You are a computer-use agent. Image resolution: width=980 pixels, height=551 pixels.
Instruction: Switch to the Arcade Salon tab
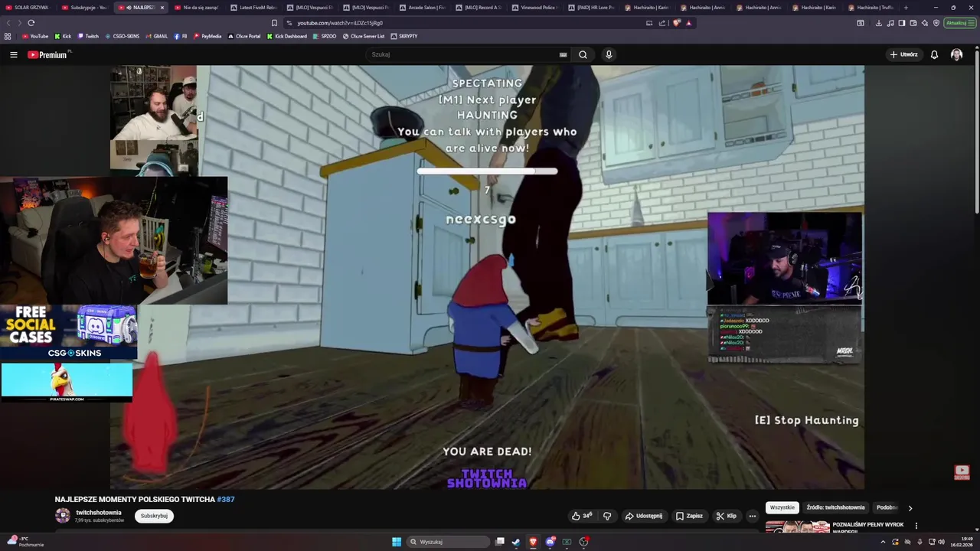422,8
